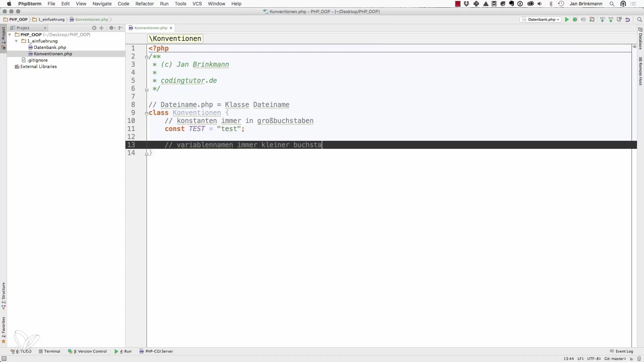Open the VCS menu
644x362 pixels.
coord(197,4)
